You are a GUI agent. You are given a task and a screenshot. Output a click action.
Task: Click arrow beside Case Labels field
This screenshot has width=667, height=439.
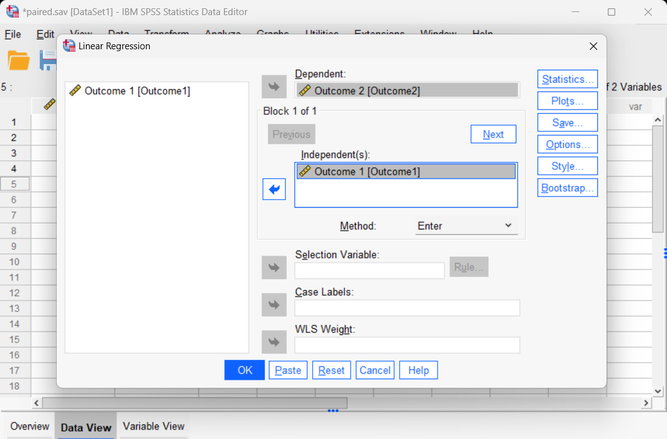pos(274,305)
